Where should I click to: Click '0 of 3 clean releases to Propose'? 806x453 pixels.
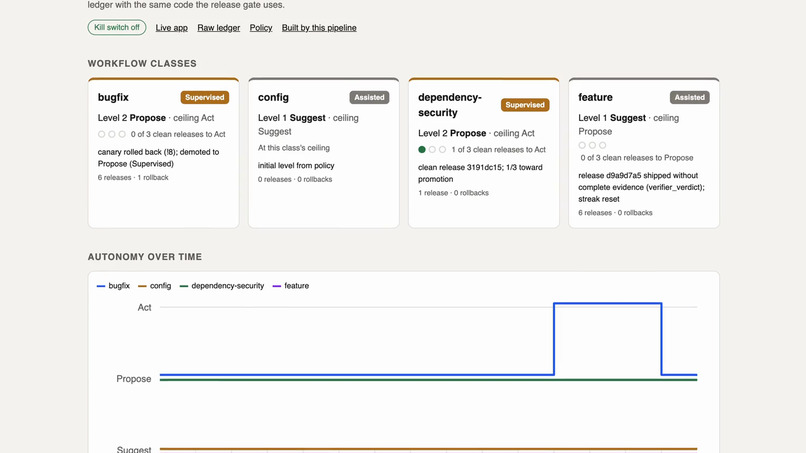(637, 158)
